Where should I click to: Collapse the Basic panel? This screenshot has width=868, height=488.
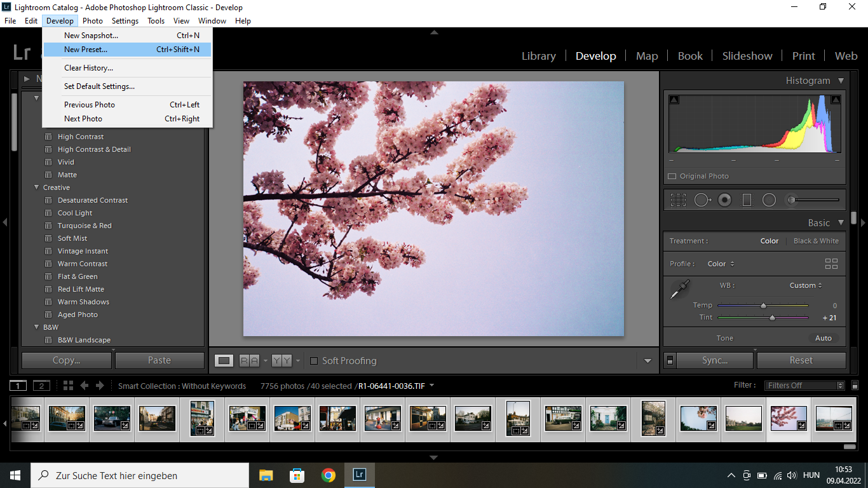pos(841,223)
